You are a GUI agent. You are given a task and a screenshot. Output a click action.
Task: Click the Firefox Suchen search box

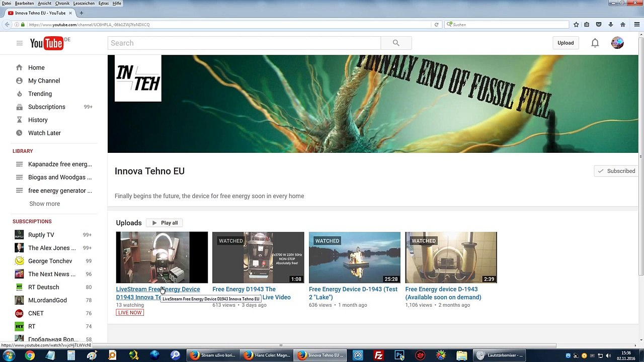pyautogui.click(x=507, y=25)
